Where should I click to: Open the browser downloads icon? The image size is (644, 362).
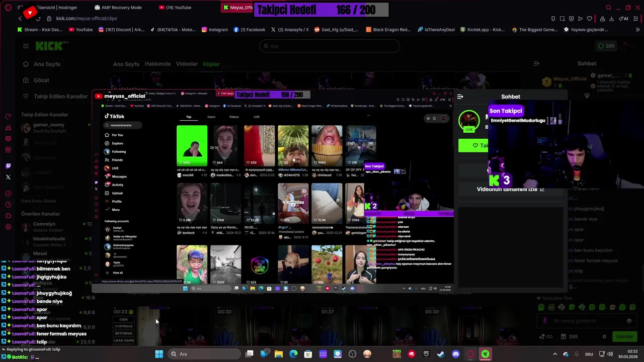point(612,19)
